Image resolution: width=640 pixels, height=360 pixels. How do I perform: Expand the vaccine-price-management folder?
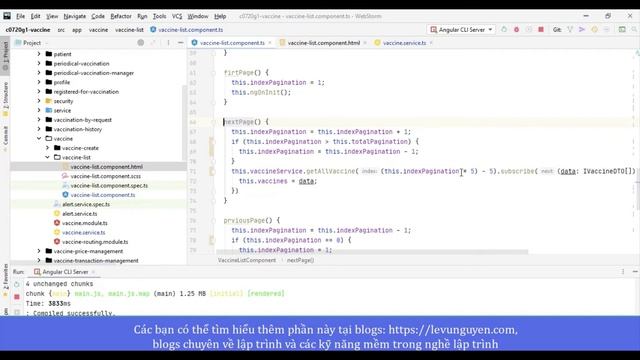tap(39, 251)
